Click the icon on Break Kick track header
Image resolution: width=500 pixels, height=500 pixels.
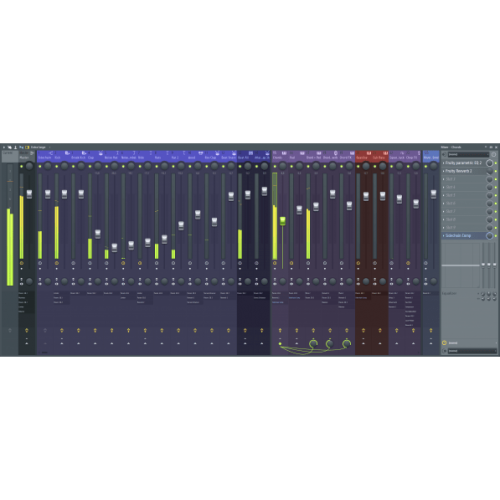click(84, 153)
